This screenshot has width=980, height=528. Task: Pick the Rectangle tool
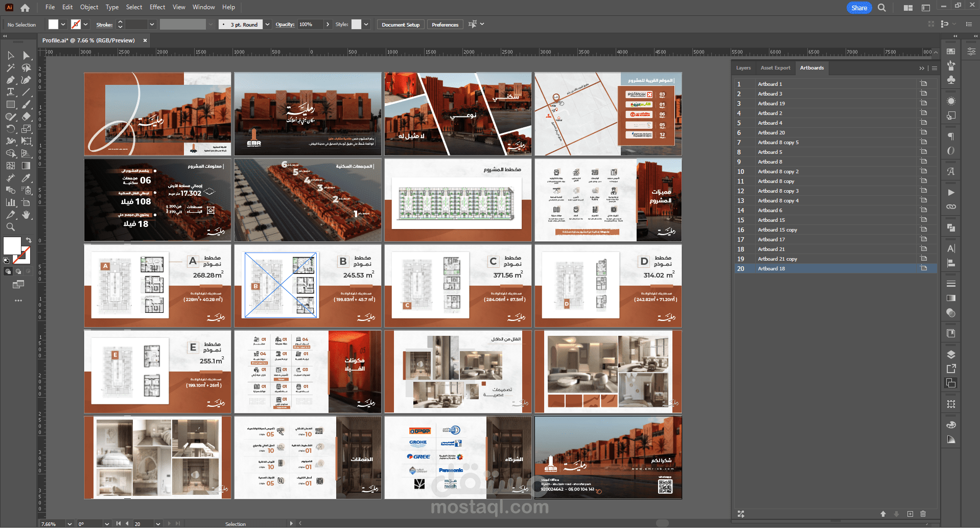click(x=10, y=104)
